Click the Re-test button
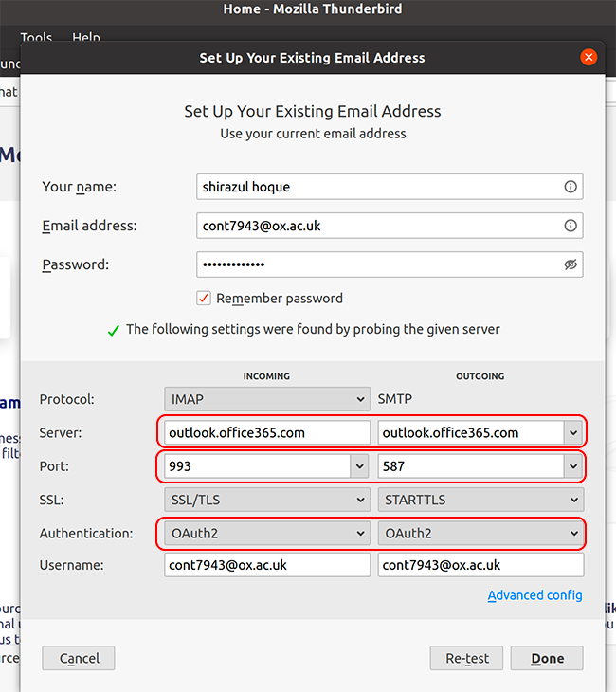The image size is (616, 692). click(x=466, y=658)
